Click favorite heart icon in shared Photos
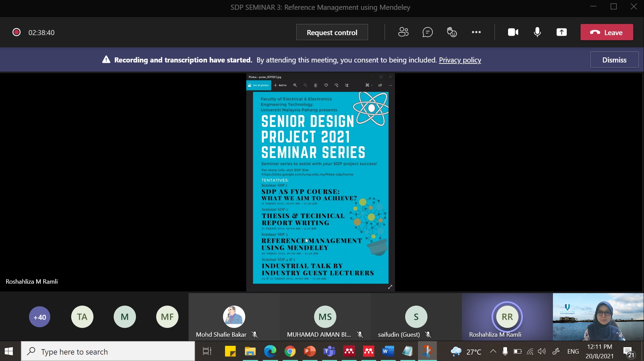644x361 pixels. coord(326,85)
